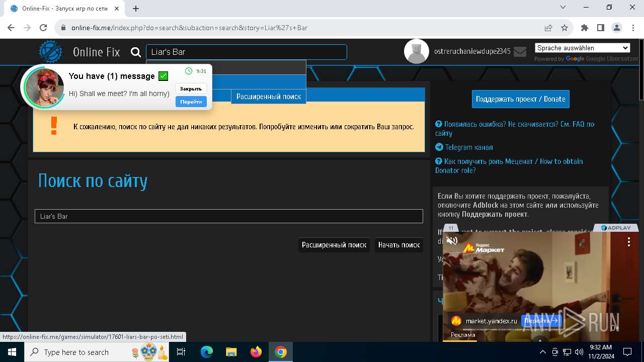Click market.yandex.ru link in ad

click(491, 321)
